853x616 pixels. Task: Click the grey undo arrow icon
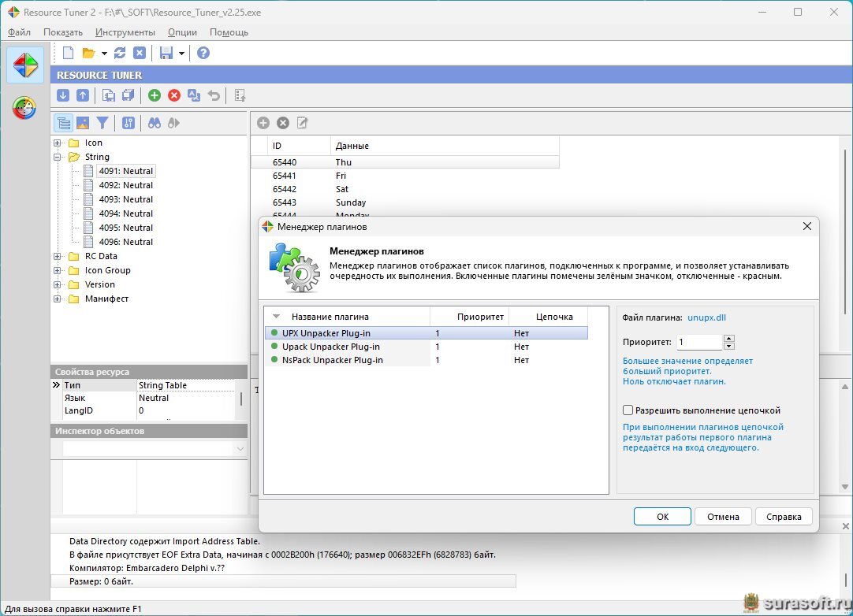pyautogui.click(x=214, y=95)
